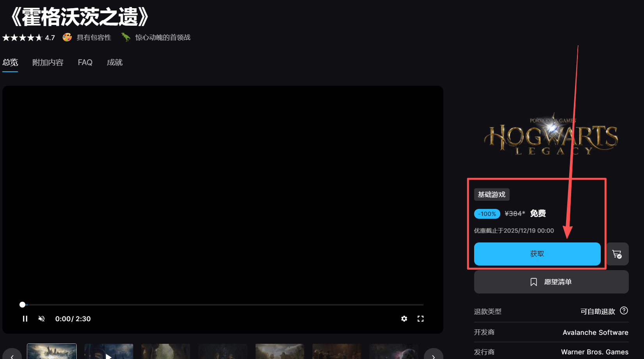Image resolution: width=644 pixels, height=359 pixels.
Task: Add Hogwarts Legacy to cart via cart icon
Action: (617, 254)
